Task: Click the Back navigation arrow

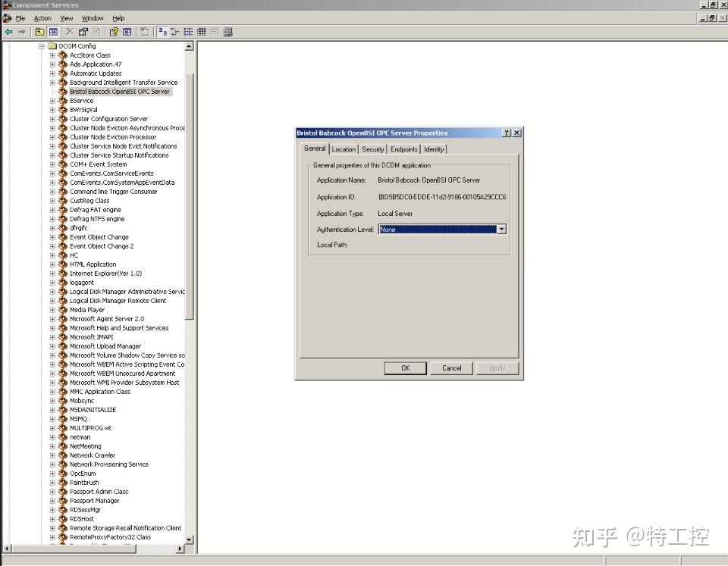Action: coord(8,32)
